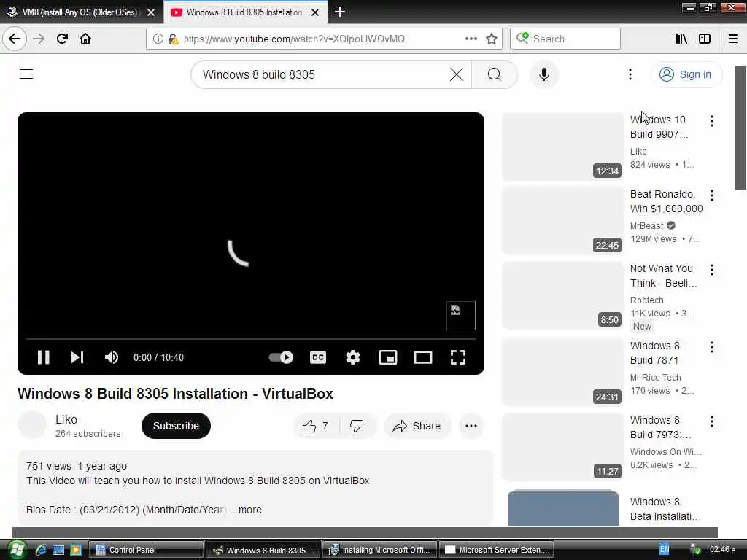Click the browser address bar URL
The image size is (747, 560).
(x=294, y=39)
